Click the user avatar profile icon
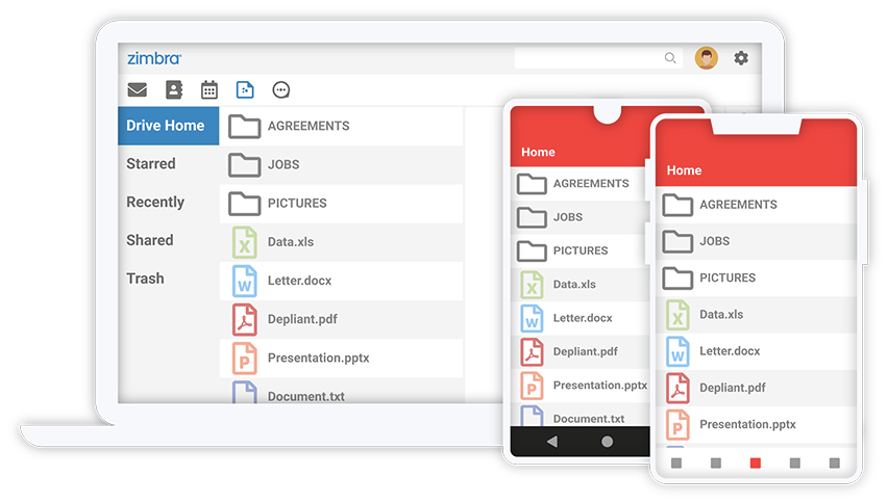887x504 pixels. coord(706,58)
